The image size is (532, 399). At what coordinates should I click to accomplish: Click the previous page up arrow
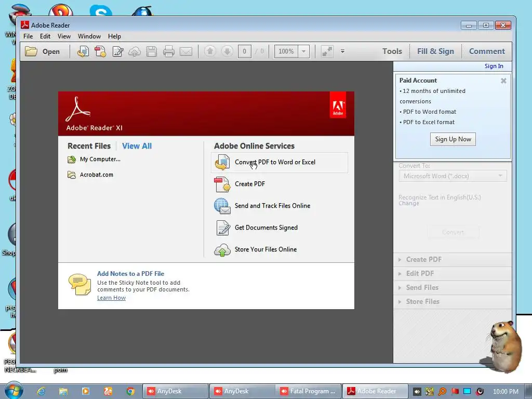pos(210,51)
